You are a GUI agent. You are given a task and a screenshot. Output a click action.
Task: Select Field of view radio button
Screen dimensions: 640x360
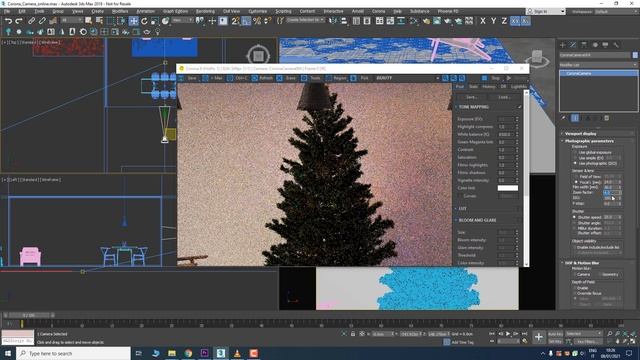click(x=576, y=176)
